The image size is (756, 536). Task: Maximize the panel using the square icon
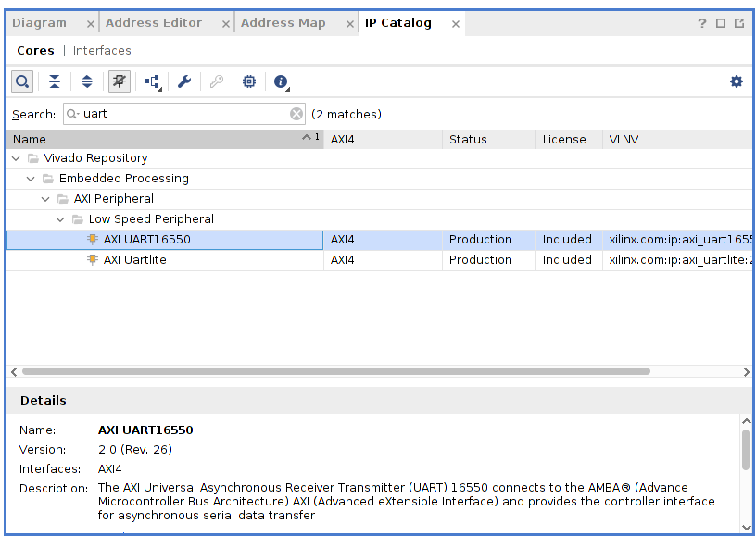pyautogui.click(x=721, y=23)
